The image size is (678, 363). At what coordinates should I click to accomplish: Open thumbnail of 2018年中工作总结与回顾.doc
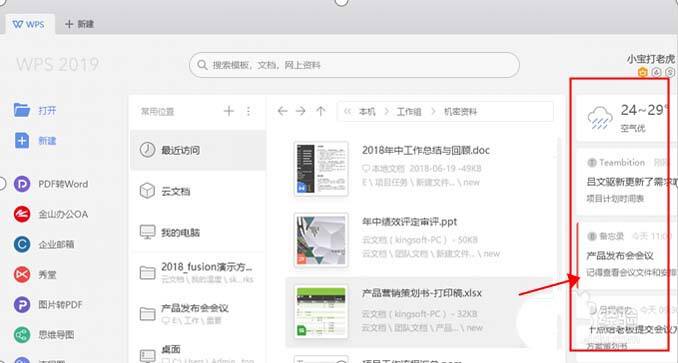(321, 169)
